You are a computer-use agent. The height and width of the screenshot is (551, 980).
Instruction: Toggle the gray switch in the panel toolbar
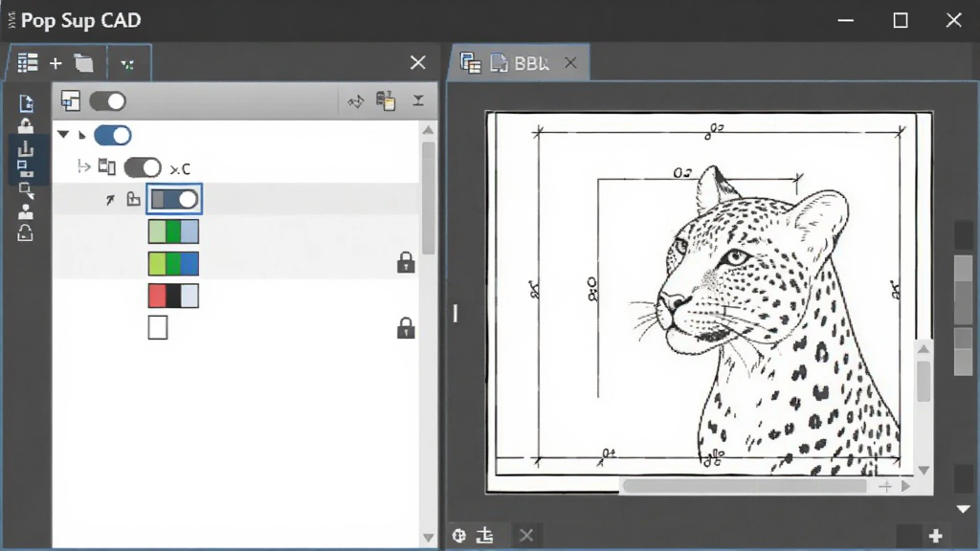pos(107,101)
